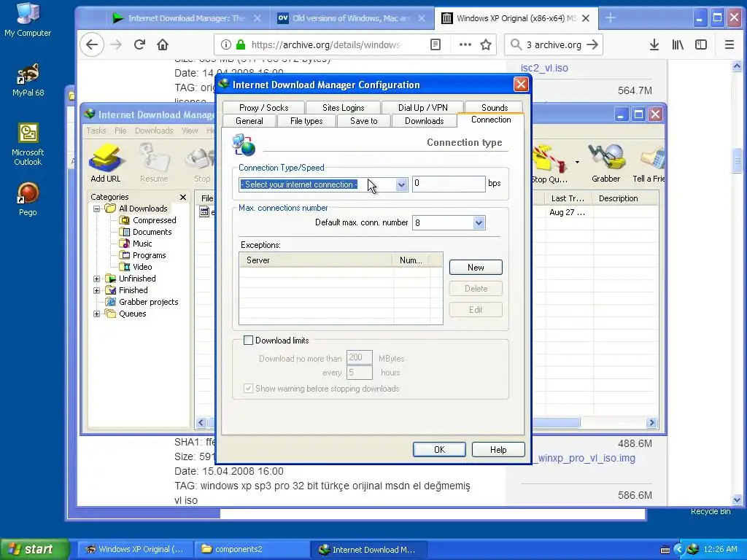Click archive.org search box
The image size is (747, 560).
point(553,44)
